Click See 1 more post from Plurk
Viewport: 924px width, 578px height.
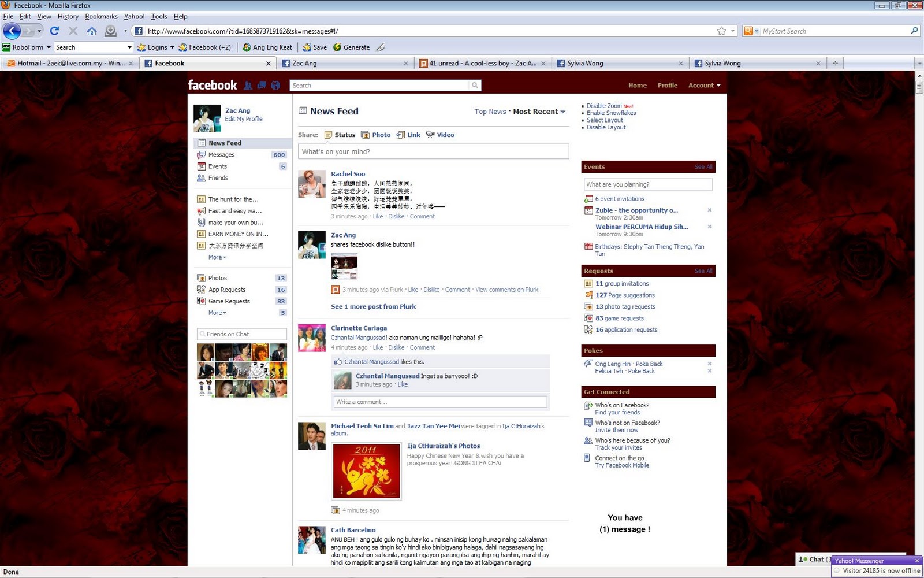[x=373, y=307]
